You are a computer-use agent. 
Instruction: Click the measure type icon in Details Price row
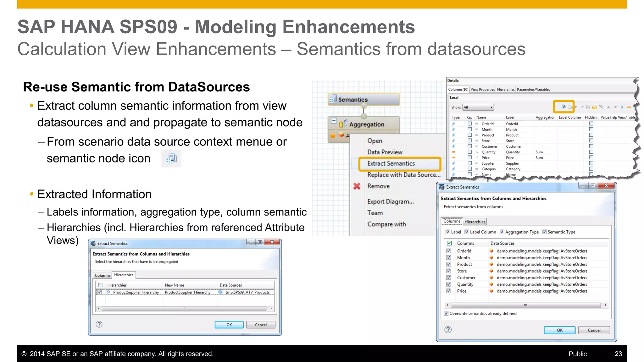(454, 158)
